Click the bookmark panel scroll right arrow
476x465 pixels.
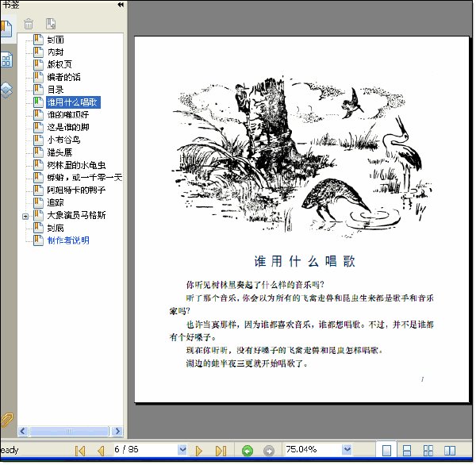(x=117, y=431)
